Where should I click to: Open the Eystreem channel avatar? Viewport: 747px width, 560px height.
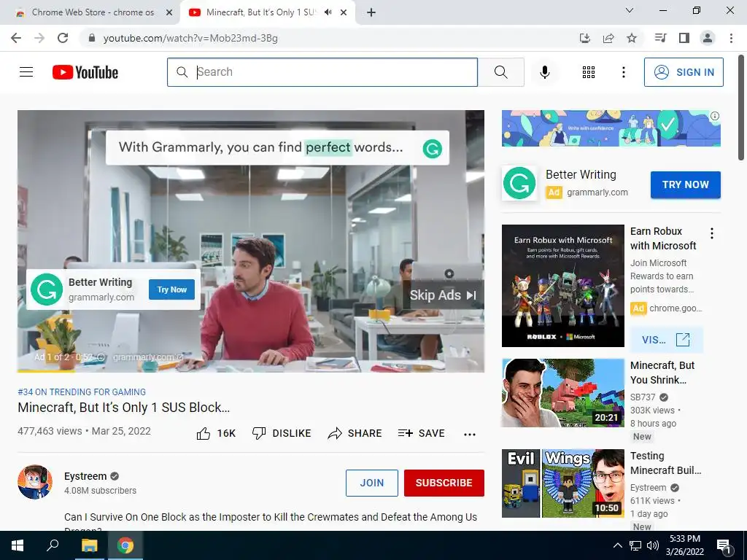[35, 482]
